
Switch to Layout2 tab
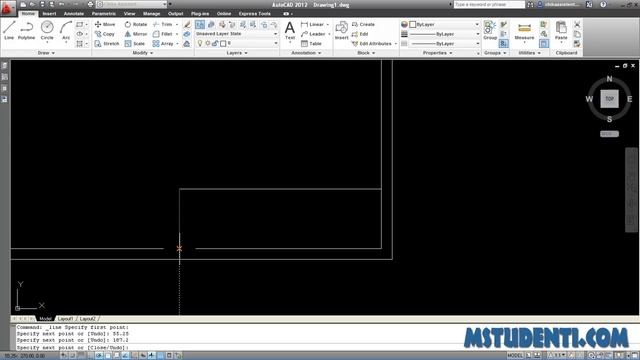pyautogui.click(x=87, y=319)
